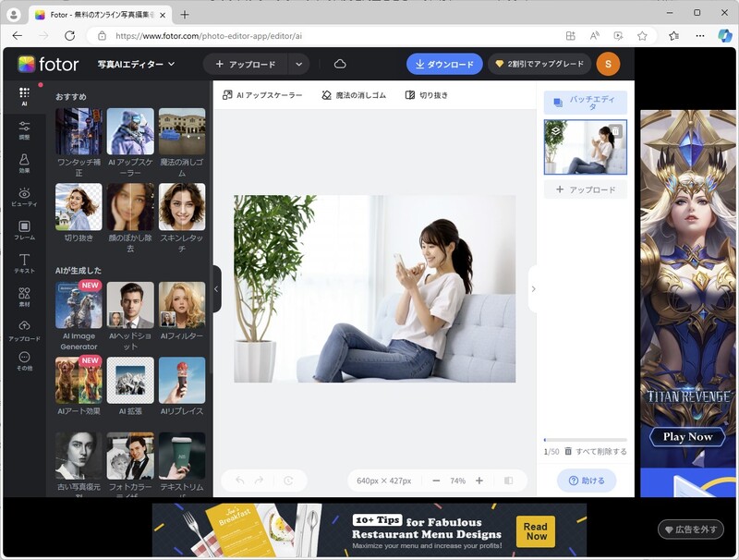Expand the right batch panel chevron
The width and height of the screenshot is (739, 560).
(x=534, y=288)
